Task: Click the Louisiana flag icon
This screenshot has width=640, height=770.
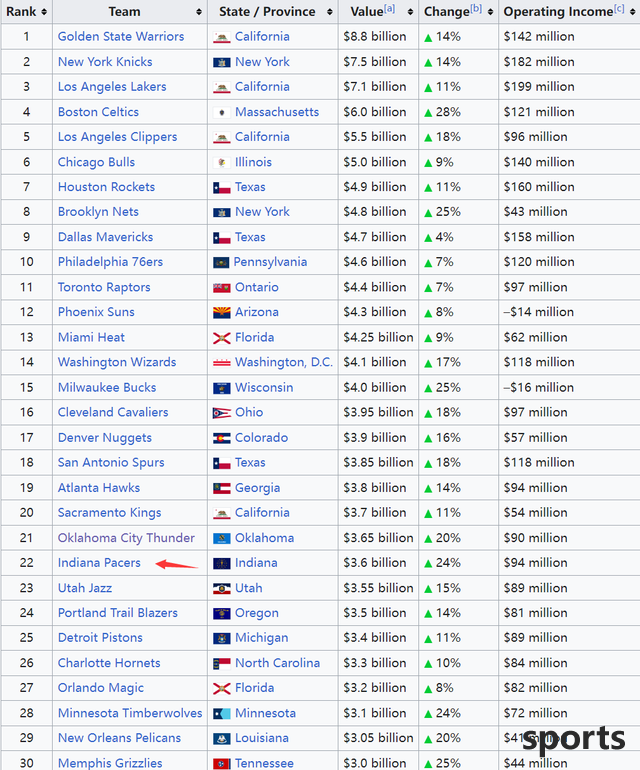Action: [x=222, y=739]
